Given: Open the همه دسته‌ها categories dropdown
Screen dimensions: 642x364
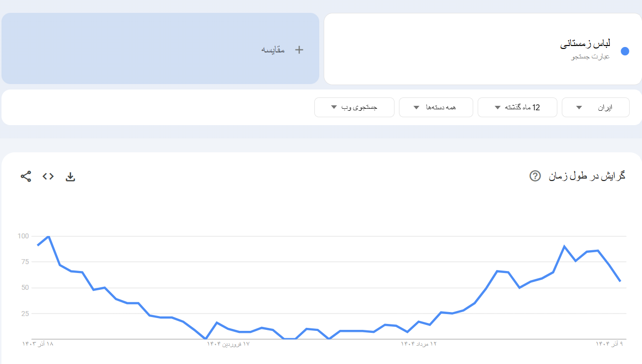Looking at the screenshot, I should pos(436,107).
